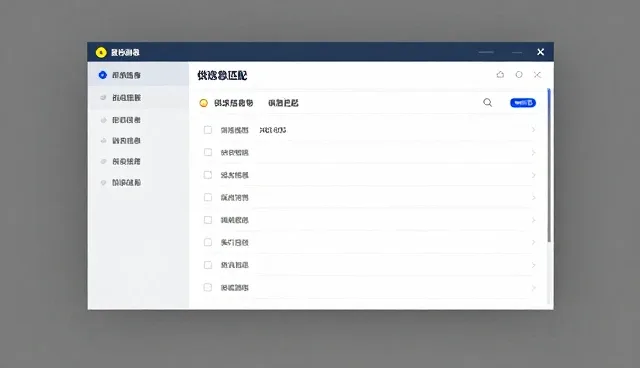Expand the first list row via its chevron

click(x=533, y=130)
